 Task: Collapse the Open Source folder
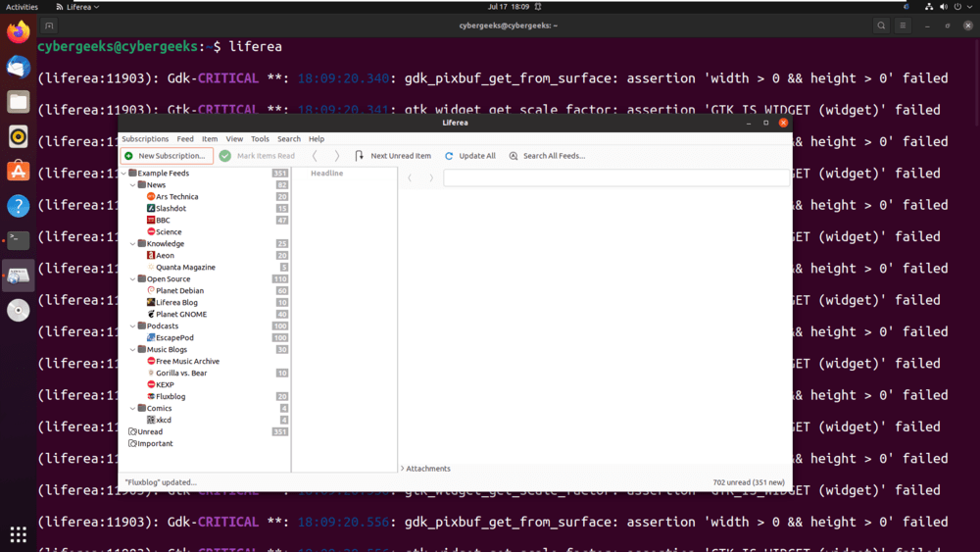(x=132, y=278)
